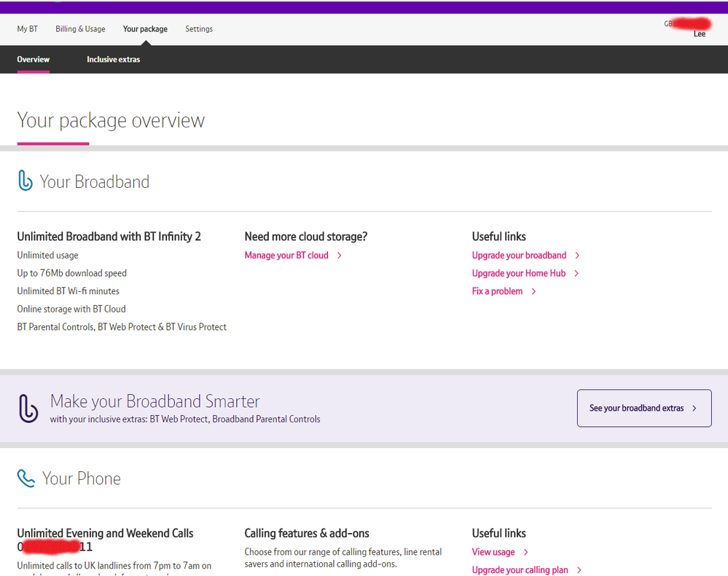Click the Your Broadband heading
The height and width of the screenshot is (576, 728).
[x=95, y=182]
